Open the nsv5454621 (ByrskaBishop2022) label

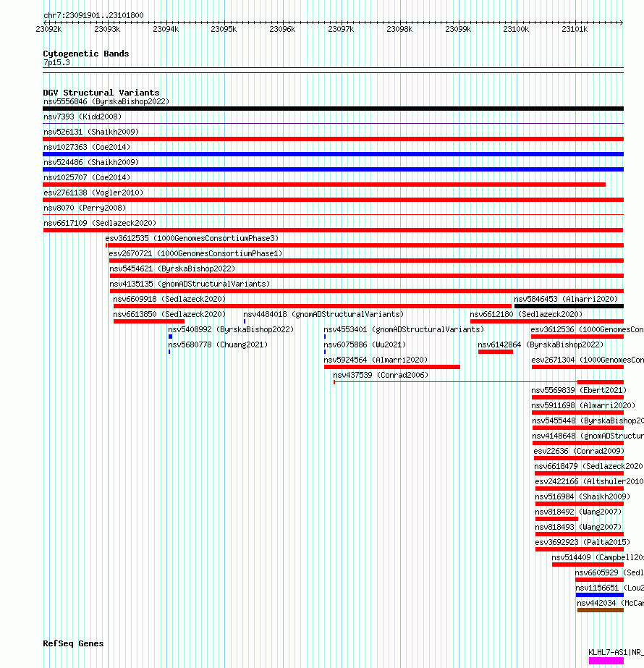172,269
